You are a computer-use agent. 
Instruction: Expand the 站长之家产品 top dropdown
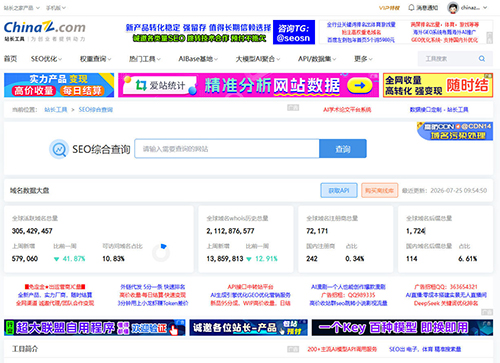click(x=21, y=8)
